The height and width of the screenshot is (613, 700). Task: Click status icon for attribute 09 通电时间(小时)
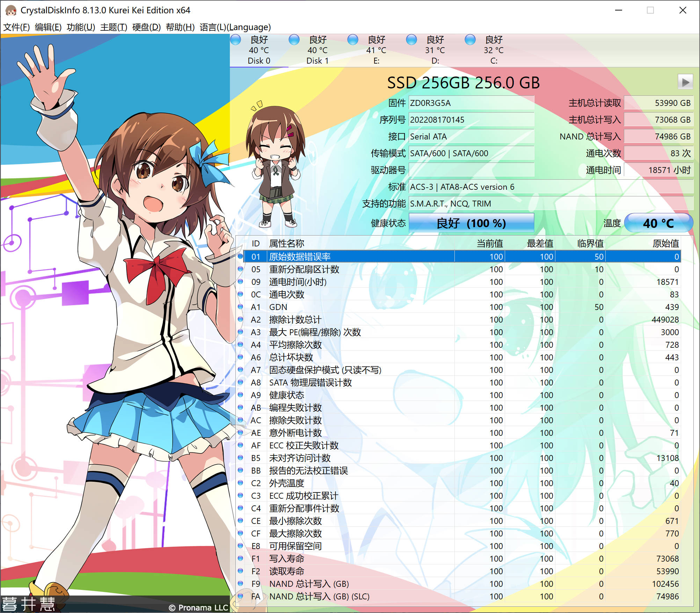pyautogui.click(x=240, y=282)
